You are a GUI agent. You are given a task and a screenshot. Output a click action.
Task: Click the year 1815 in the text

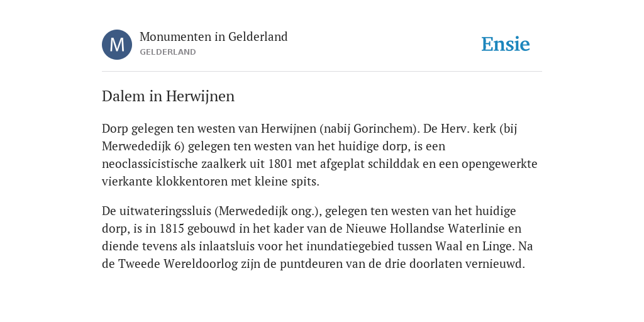171,228
